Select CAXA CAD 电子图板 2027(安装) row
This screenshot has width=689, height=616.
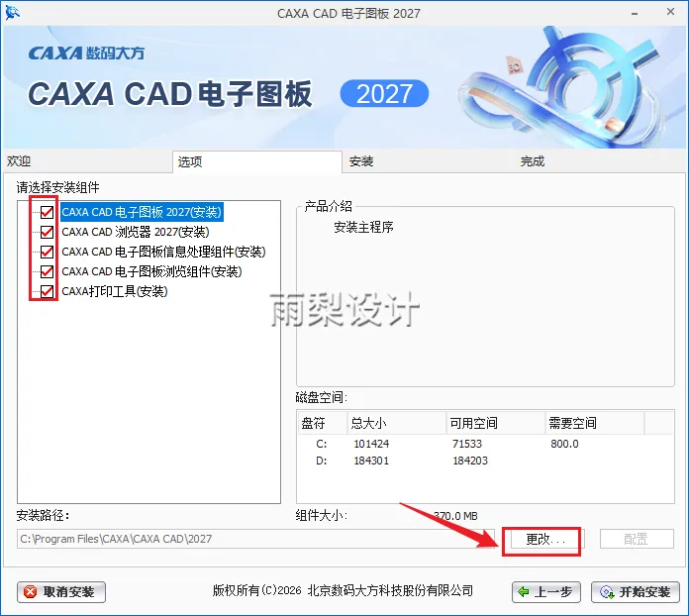click(x=142, y=212)
